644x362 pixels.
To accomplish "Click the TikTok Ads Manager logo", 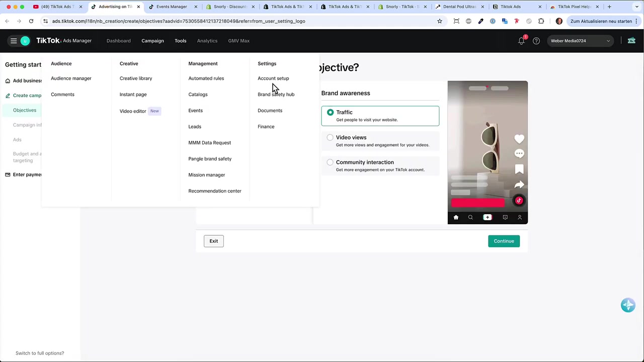I will point(64,41).
